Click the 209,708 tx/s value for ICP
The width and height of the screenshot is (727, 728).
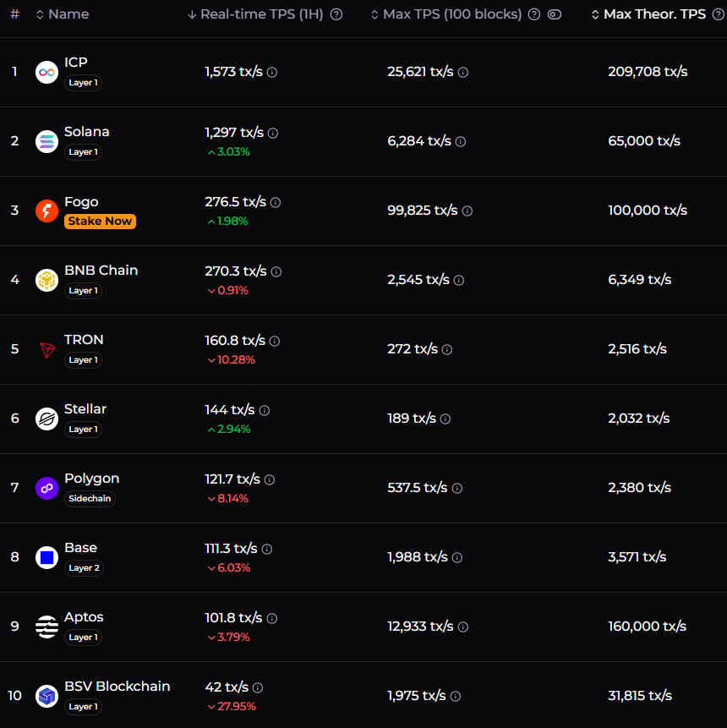coord(648,72)
